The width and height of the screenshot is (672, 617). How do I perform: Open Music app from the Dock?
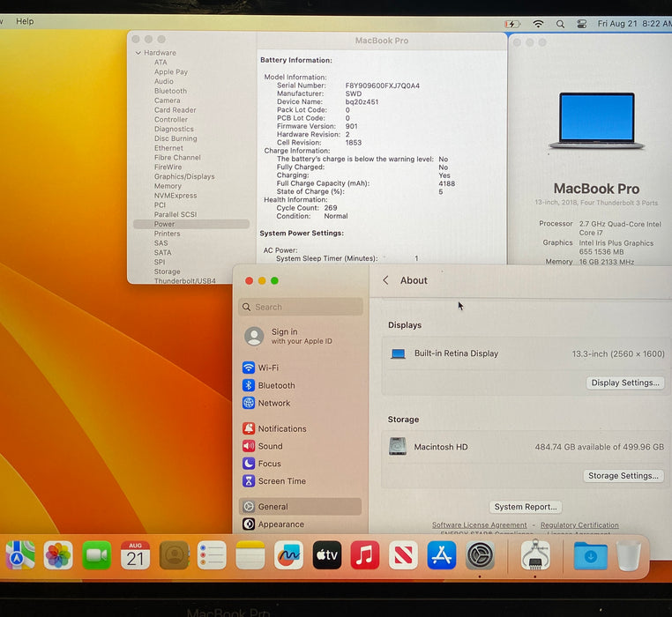point(365,555)
